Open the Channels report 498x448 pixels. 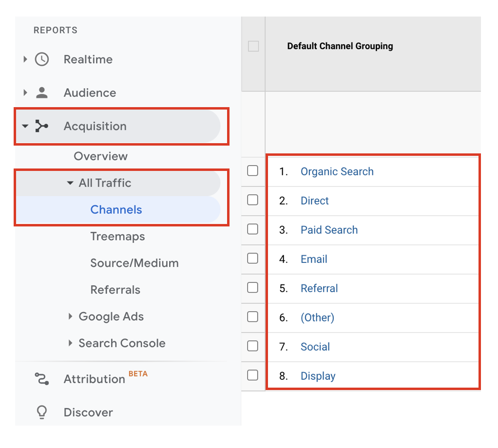(116, 209)
